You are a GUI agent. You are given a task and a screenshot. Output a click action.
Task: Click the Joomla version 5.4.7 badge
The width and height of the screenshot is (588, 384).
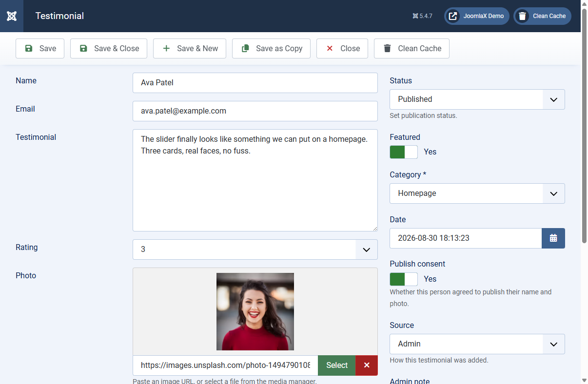coord(422,16)
